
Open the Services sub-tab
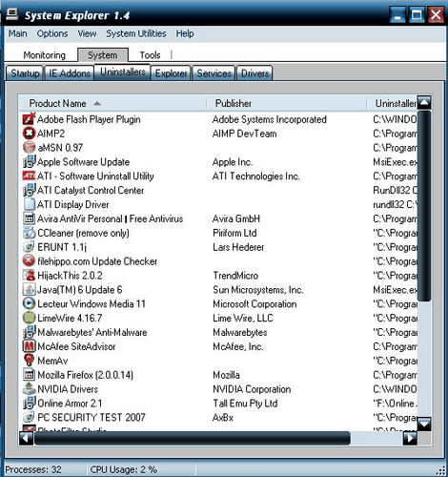click(x=214, y=73)
